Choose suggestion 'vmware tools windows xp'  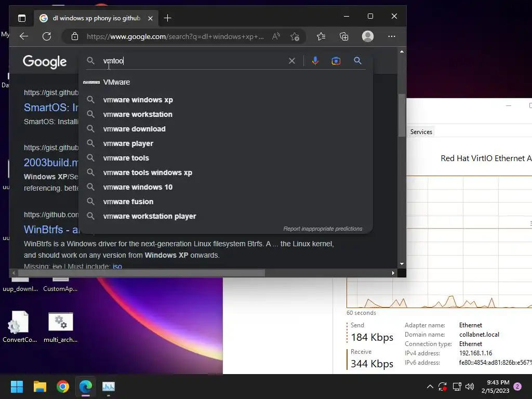(x=225, y=172)
